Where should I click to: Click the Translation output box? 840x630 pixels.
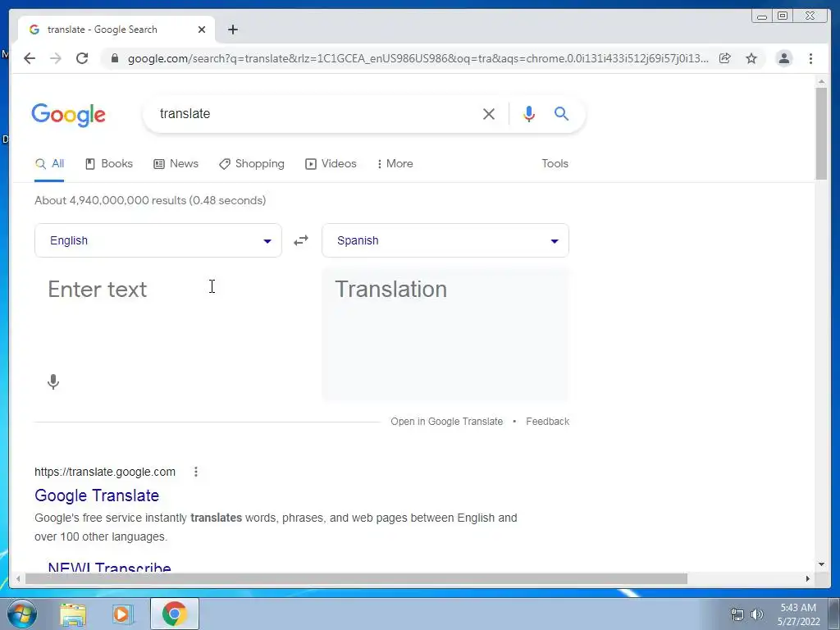tap(445, 334)
